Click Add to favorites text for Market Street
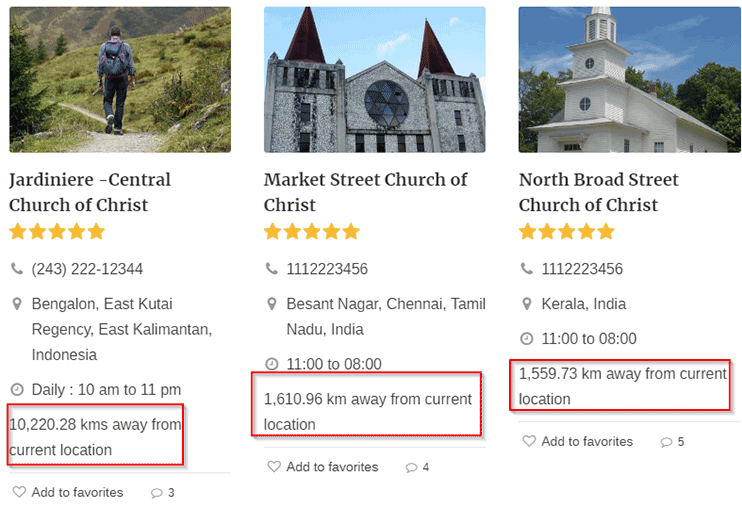This screenshot has height=508, width=742. [332, 467]
